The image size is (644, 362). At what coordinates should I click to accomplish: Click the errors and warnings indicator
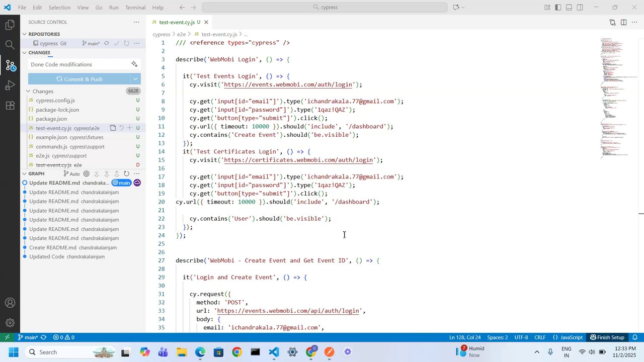pyautogui.click(x=64, y=337)
